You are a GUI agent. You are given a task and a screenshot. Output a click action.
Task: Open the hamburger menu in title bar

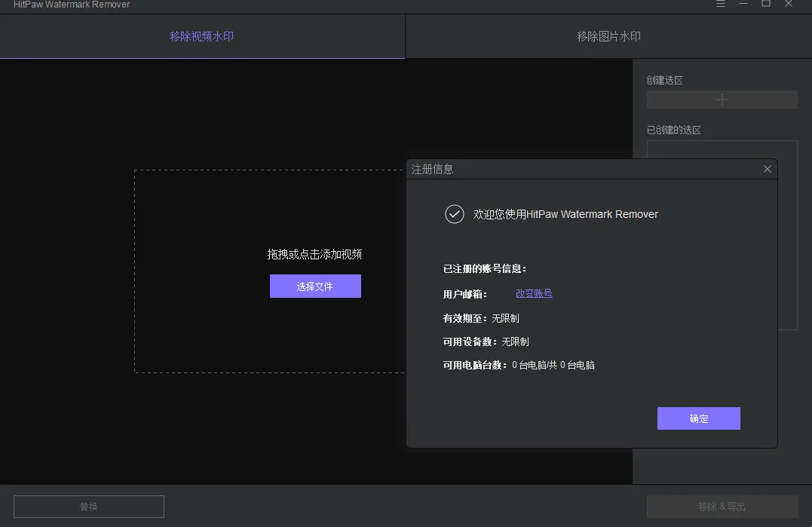[721, 4]
